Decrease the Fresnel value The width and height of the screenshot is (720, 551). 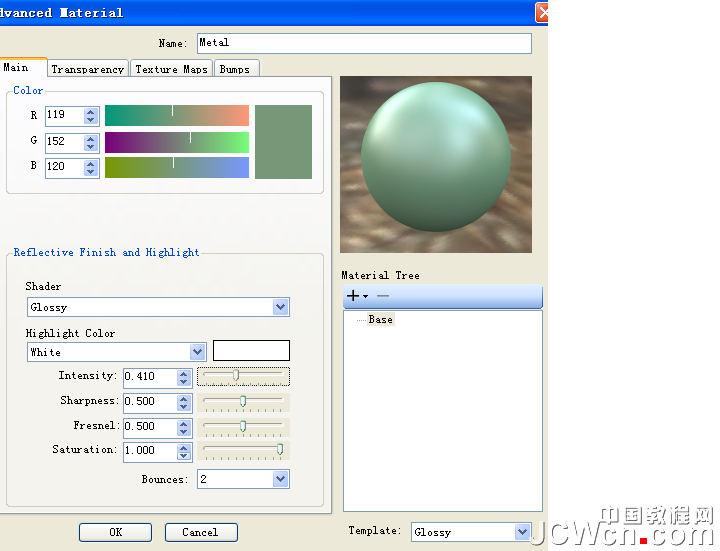pos(184,431)
